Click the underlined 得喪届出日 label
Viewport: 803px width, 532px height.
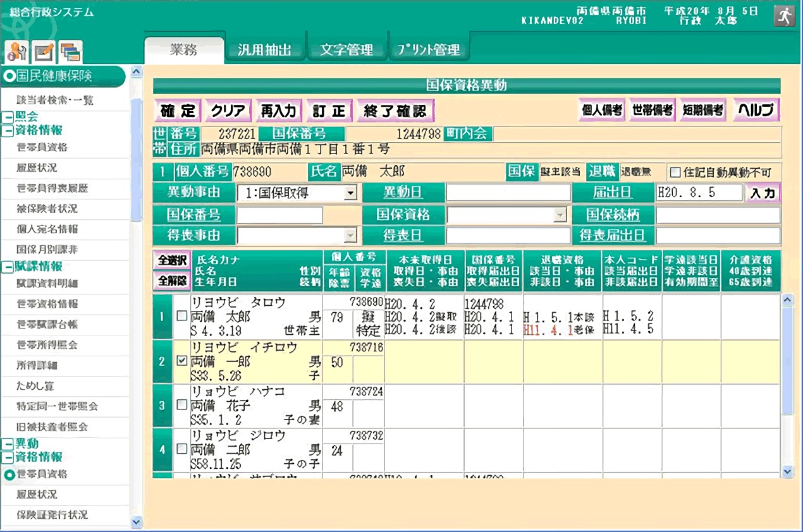(x=613, y=236)
